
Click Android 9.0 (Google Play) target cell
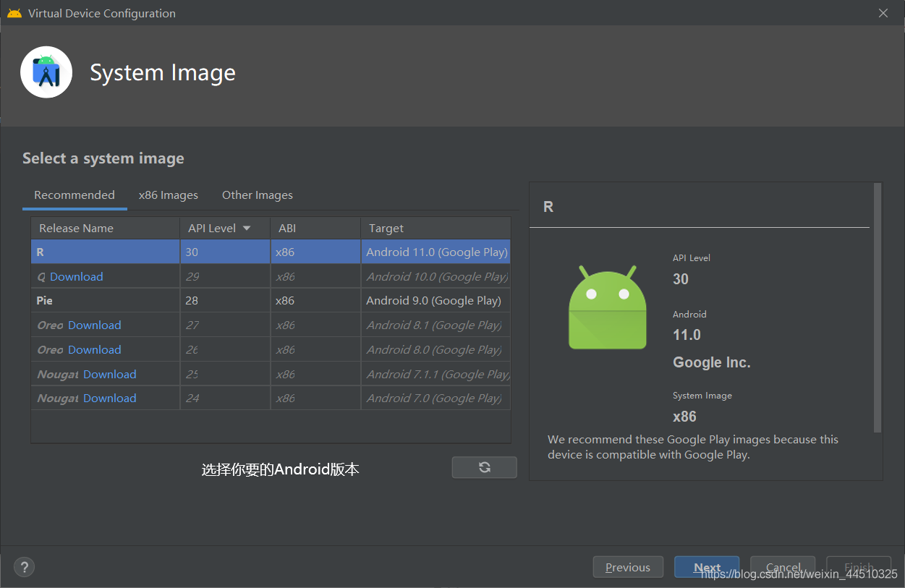[x=436, y=301]
